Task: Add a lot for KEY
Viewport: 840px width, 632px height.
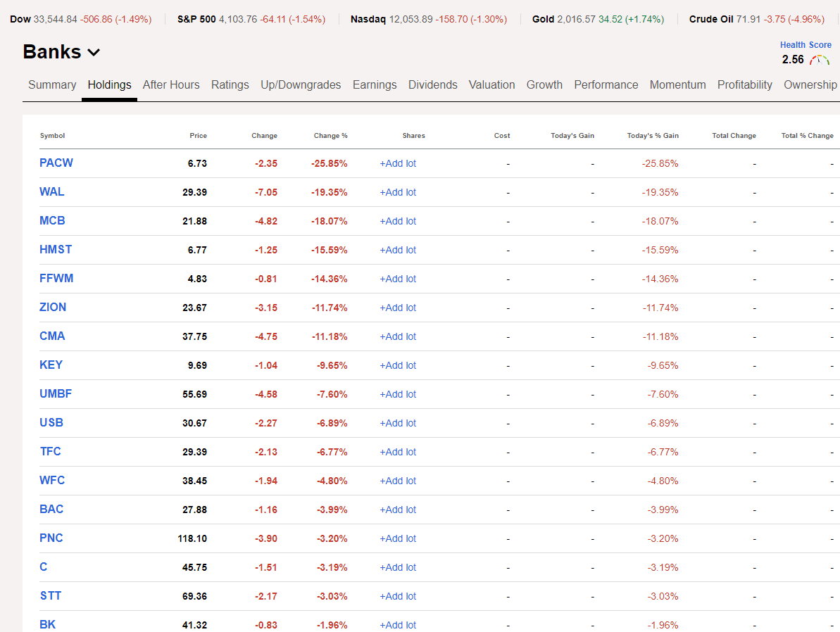Action: (x=398, y=366)
